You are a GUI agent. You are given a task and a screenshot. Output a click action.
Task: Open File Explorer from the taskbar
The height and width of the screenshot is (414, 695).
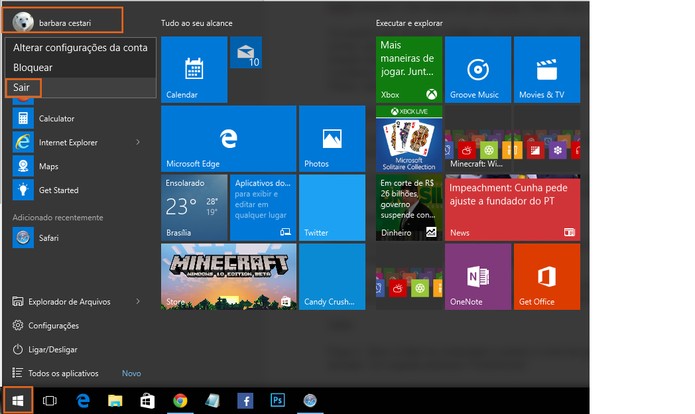coord(115,401)
